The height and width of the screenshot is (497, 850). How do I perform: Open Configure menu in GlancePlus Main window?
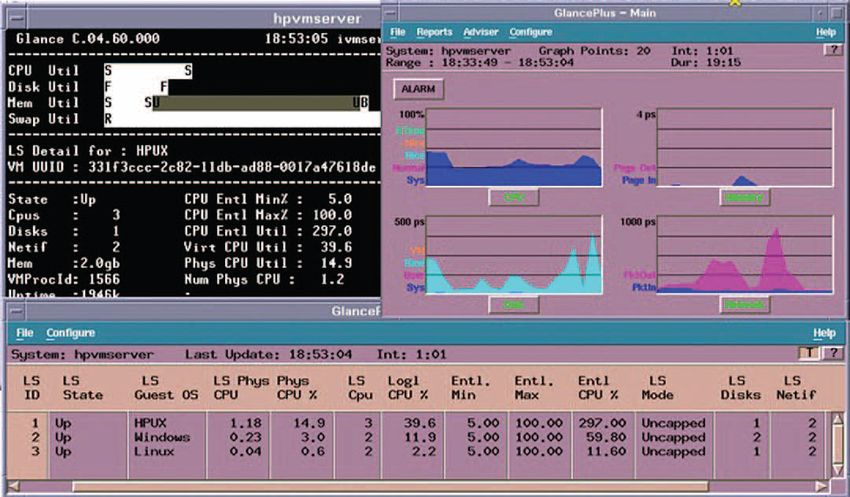531,33
